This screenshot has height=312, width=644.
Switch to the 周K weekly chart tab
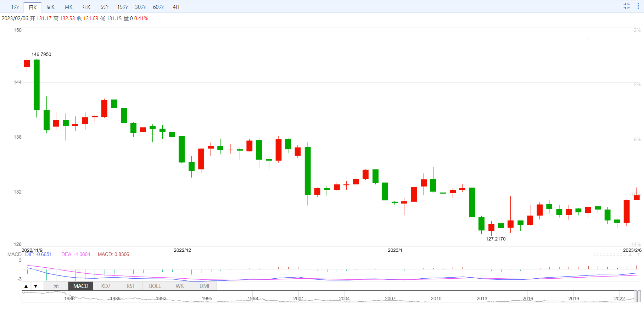point(50,7)
